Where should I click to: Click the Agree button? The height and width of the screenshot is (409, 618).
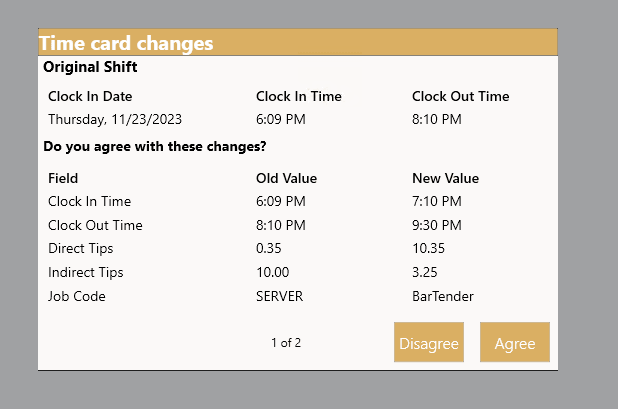515,342
